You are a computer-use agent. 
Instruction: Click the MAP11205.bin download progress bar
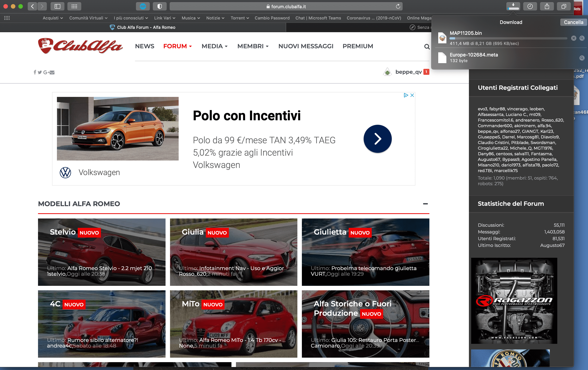[508, 38]
